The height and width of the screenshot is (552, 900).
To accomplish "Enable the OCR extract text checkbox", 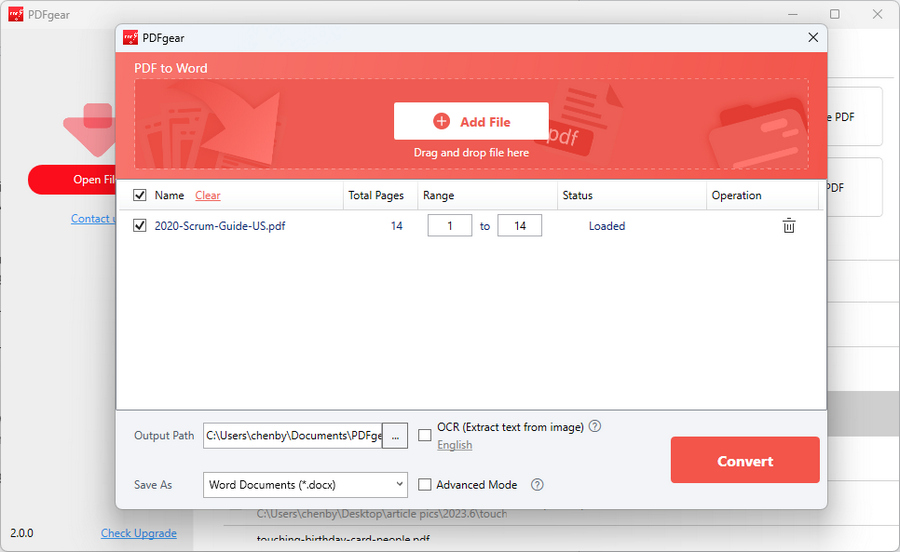I will [x=425, y=436].
